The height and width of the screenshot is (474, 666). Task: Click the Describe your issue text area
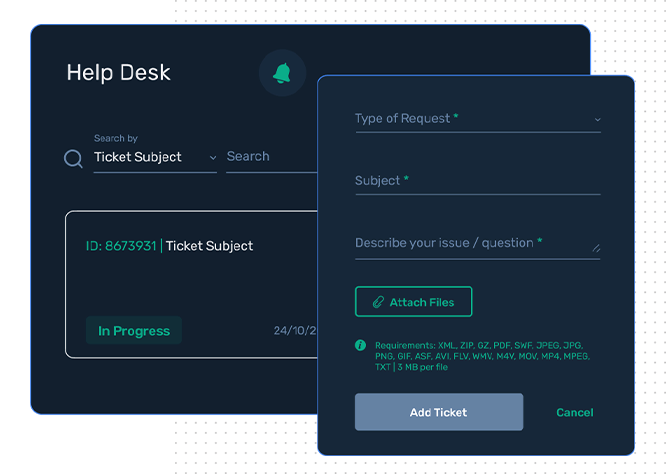click(x=478, y=244)
